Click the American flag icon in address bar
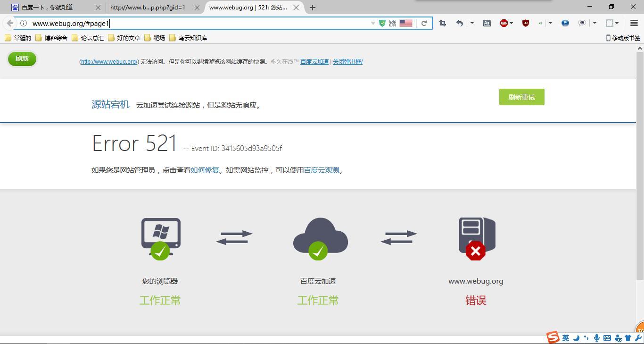This screenshot has width=644, height=344. [405, 23]
